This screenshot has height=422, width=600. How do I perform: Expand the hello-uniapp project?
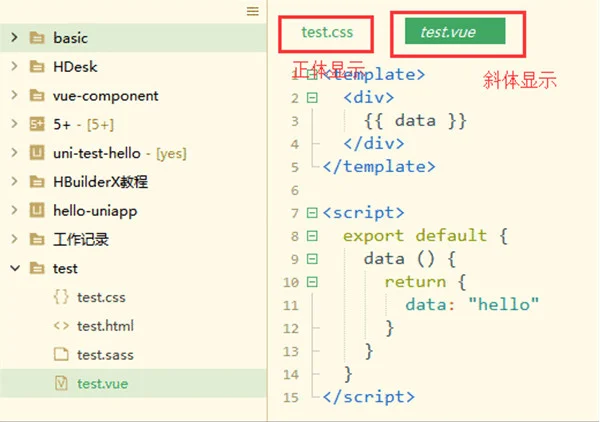(x=15, y=210)
